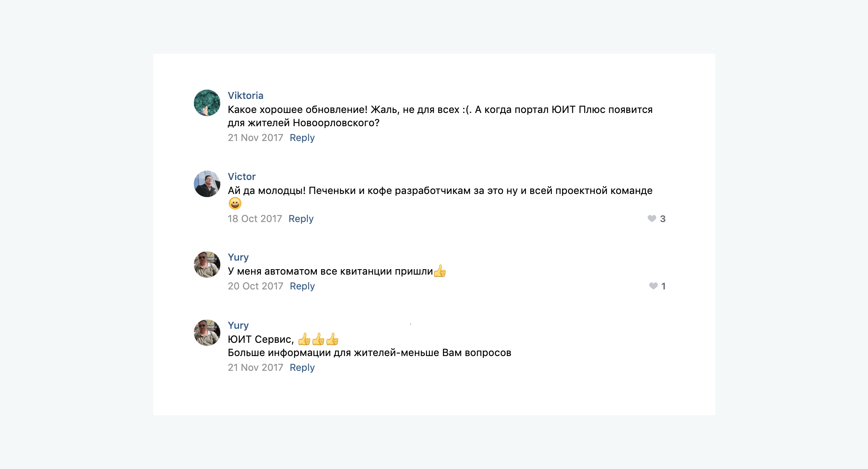Reply to Victor's 18 Oct comment
868x469 pixels.
click(301, 219)
